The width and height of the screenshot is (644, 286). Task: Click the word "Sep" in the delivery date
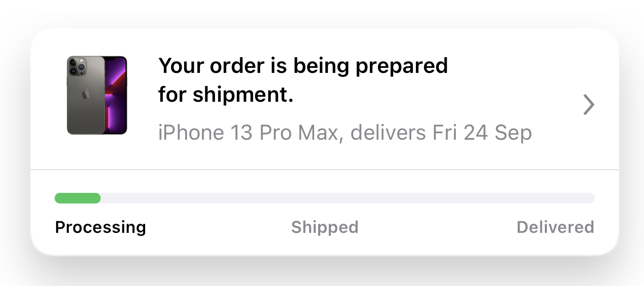[512, 133]
